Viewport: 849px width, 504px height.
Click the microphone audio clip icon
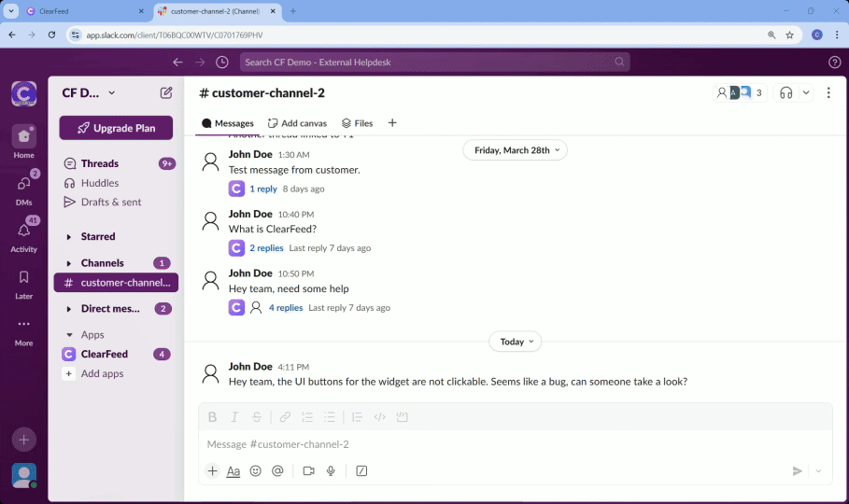coord(331,471)
